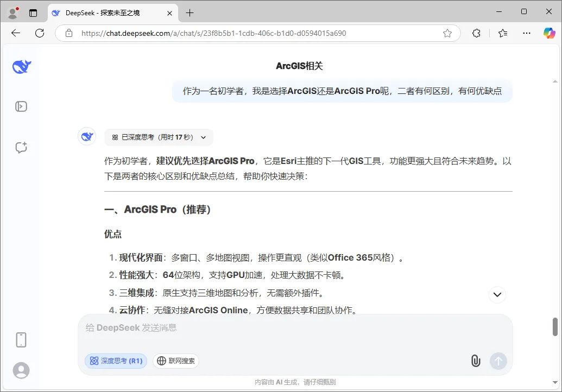Click list item 三维集成
This screenshot has width=562, height=392.
point(217,293)
